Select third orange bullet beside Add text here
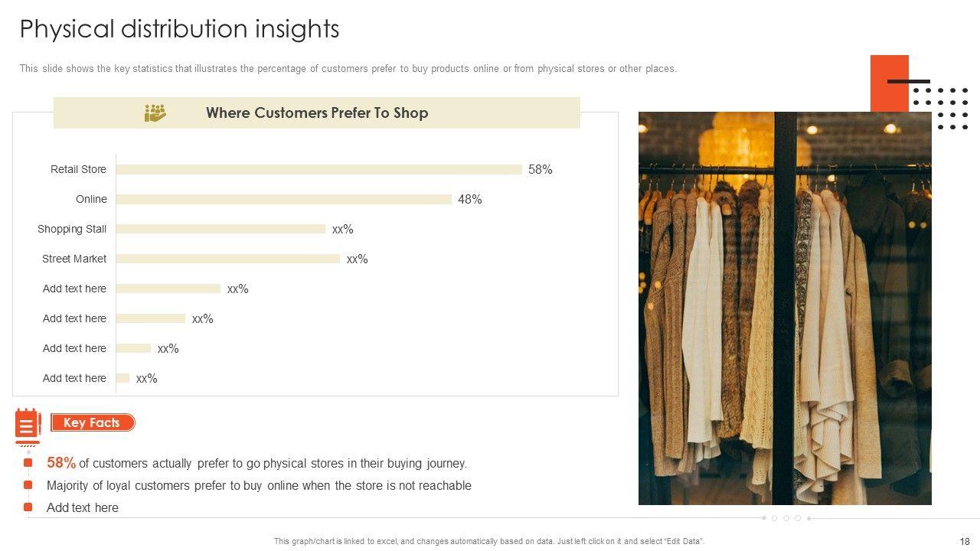This screenshot has width=980, height=551. tap(28, 507)
